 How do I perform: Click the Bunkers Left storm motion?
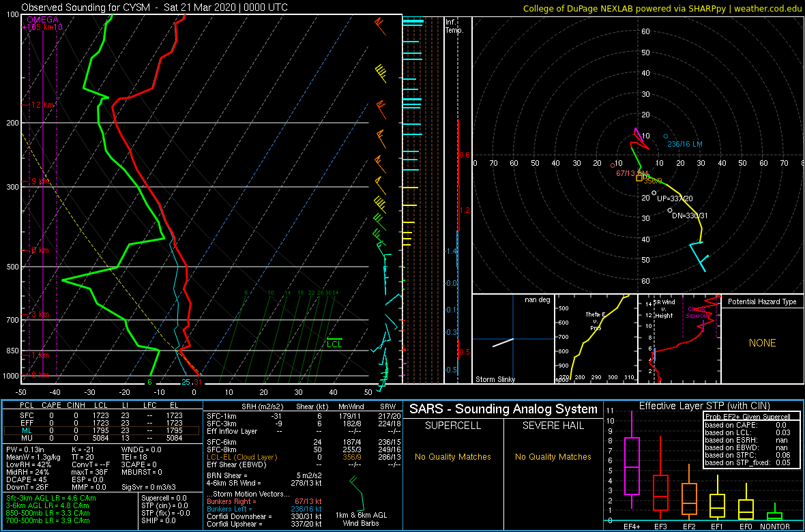point(264,508)
